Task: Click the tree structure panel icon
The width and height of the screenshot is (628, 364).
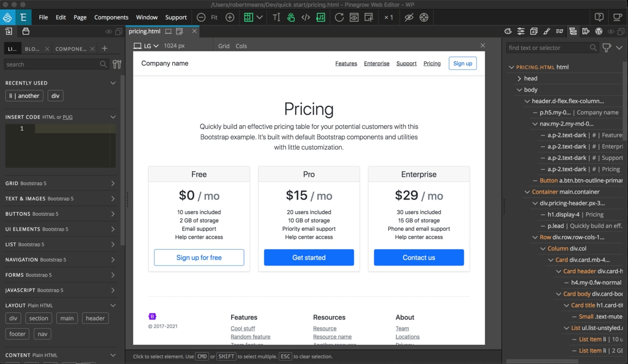Action: [573, 31]
